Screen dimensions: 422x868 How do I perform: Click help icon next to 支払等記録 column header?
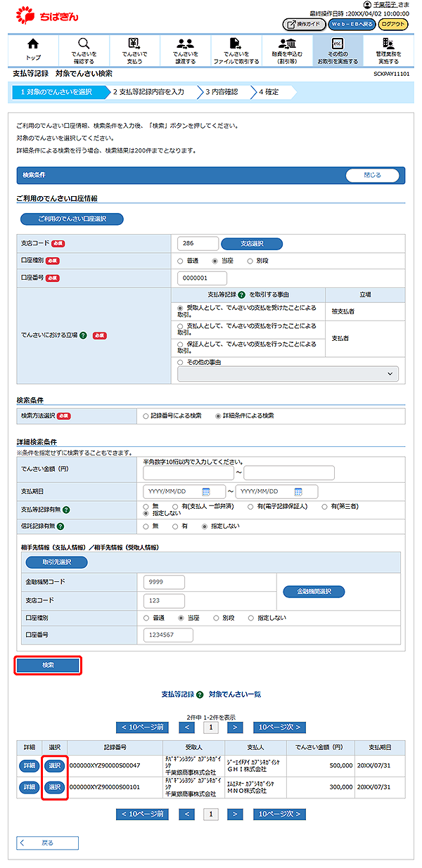click(242, 294)
